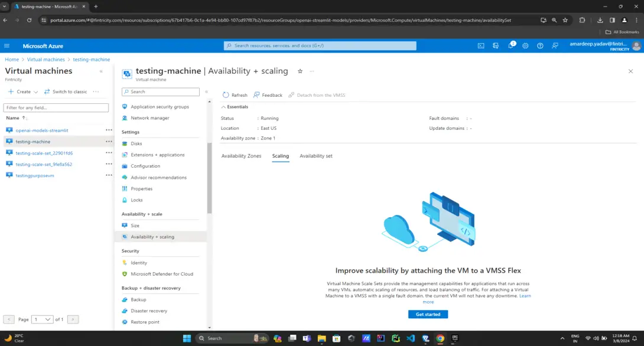The height and width of the screenshot is (346, 644).
Task: Open Visual Studio Code from the taskbar
Action: (410, 338)
